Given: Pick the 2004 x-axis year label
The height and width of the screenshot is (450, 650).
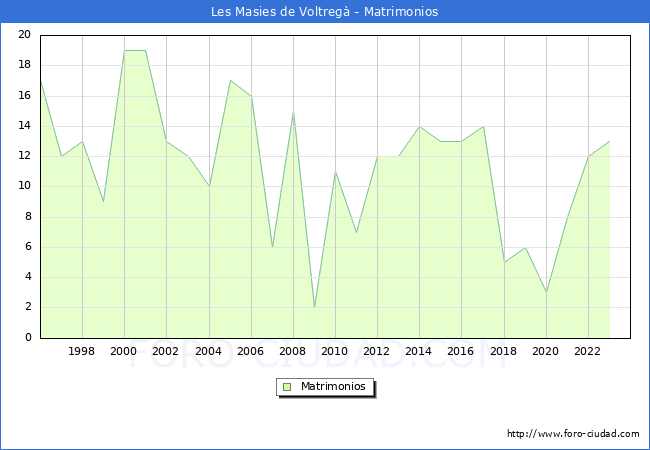Looking at the screenshot, I should click(209, 352).
